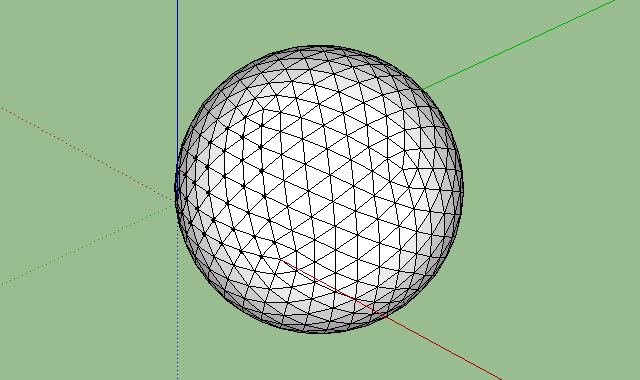The image size is (640, 380).
Task: Click the dotted red axis line
Action: (88, 154)
